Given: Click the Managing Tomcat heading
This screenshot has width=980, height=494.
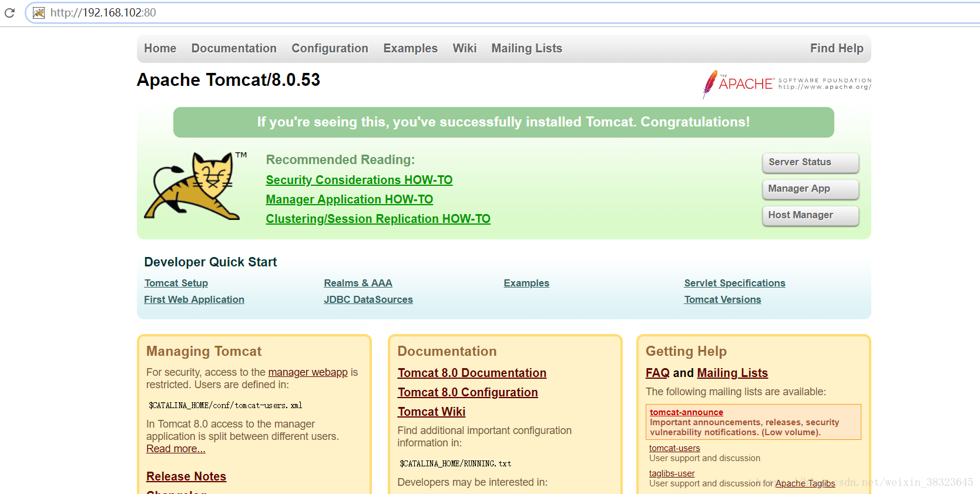Looking at the screenshot, I should (x=204, y=351).
